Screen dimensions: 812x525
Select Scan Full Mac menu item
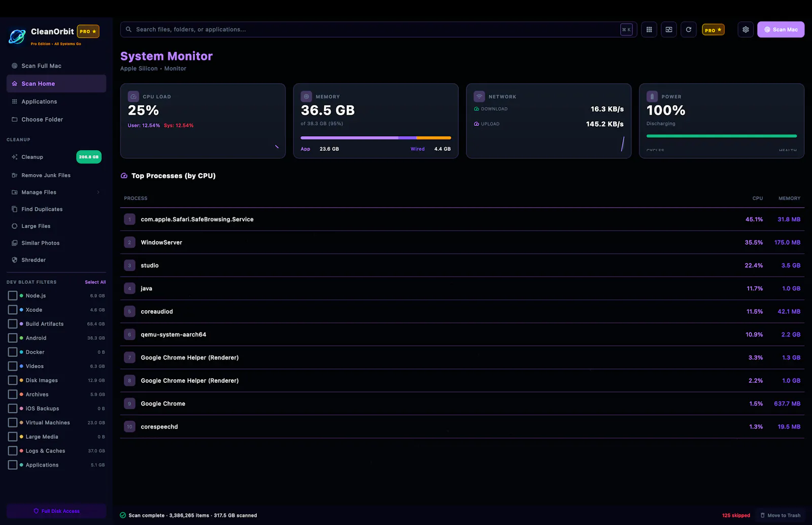(56, 66)
